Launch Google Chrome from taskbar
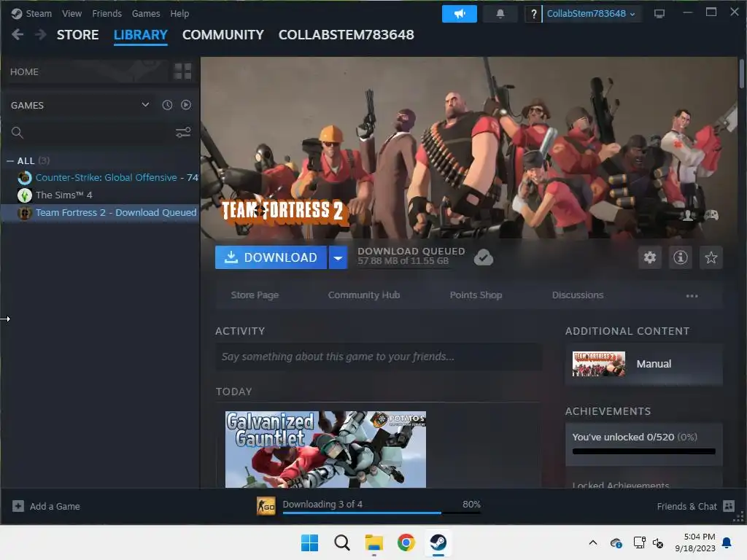 pyautogui.click(x=406, y=542)
